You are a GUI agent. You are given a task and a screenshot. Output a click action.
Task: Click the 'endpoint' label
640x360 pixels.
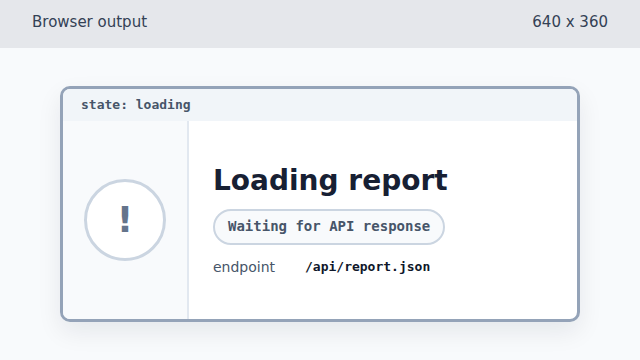pyautogui.click(x=244, y=267)
